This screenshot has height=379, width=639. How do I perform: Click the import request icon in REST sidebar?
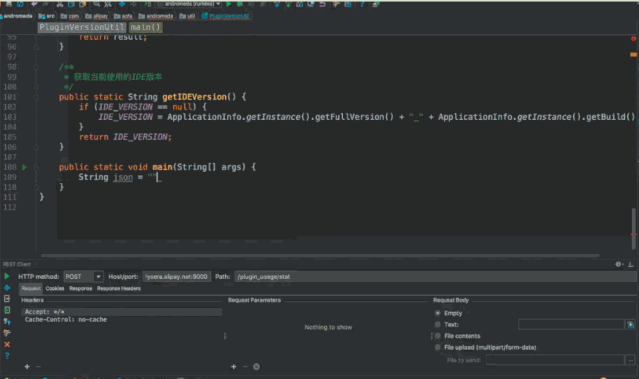click(x=7, y=310)
